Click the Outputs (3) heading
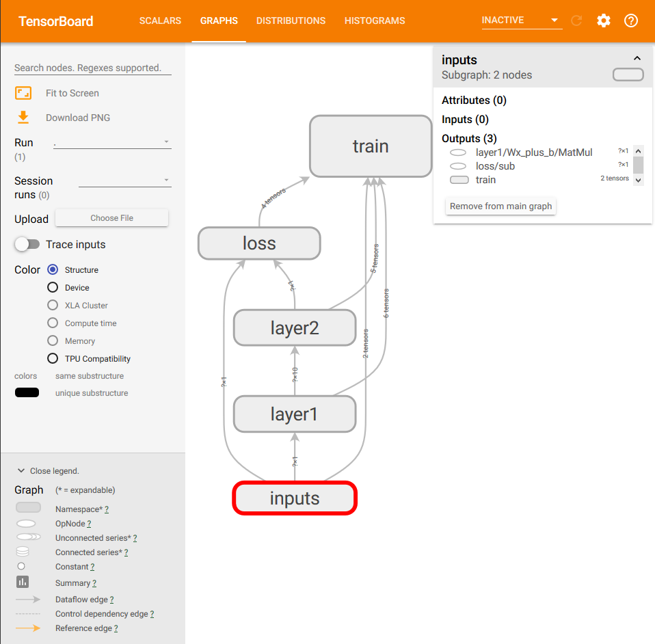 (x=469, y=139)
